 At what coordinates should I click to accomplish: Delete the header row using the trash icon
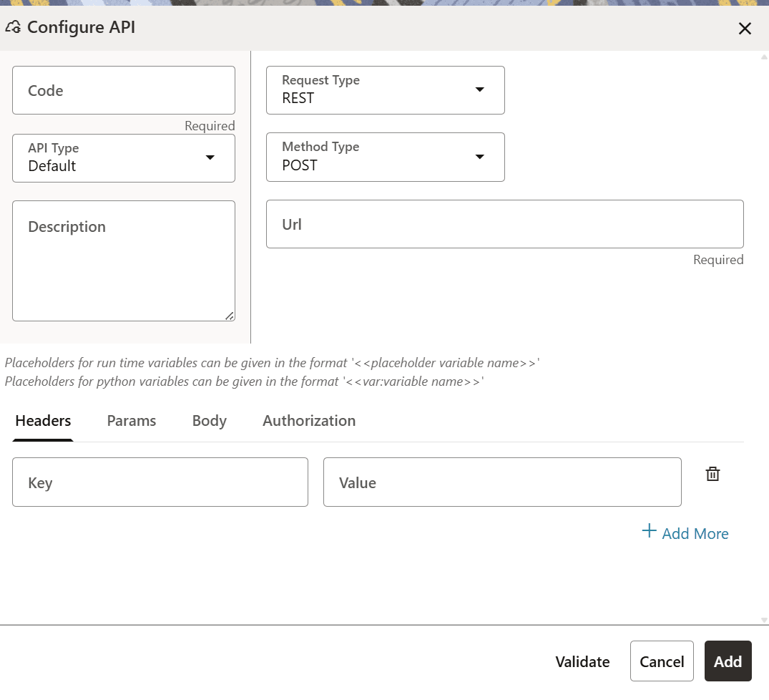click(x=712, y=473)
